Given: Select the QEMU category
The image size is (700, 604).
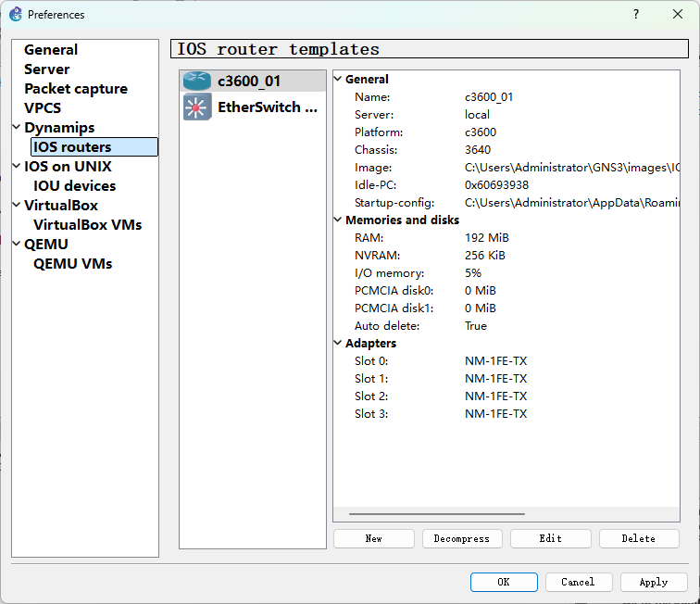Looking at the screenshot, I should pos(46,244).
